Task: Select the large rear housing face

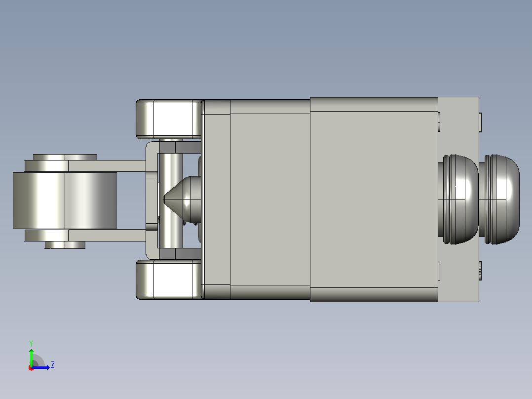Action: (374, 199)
